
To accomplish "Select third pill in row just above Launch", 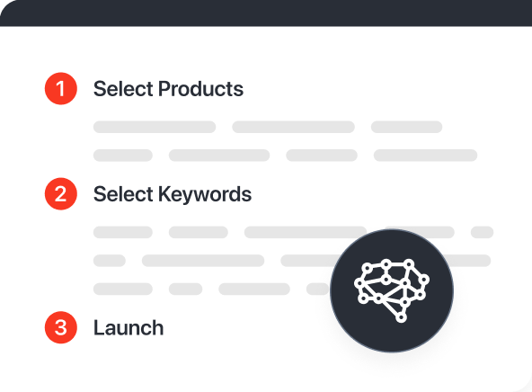I will 254,289.
